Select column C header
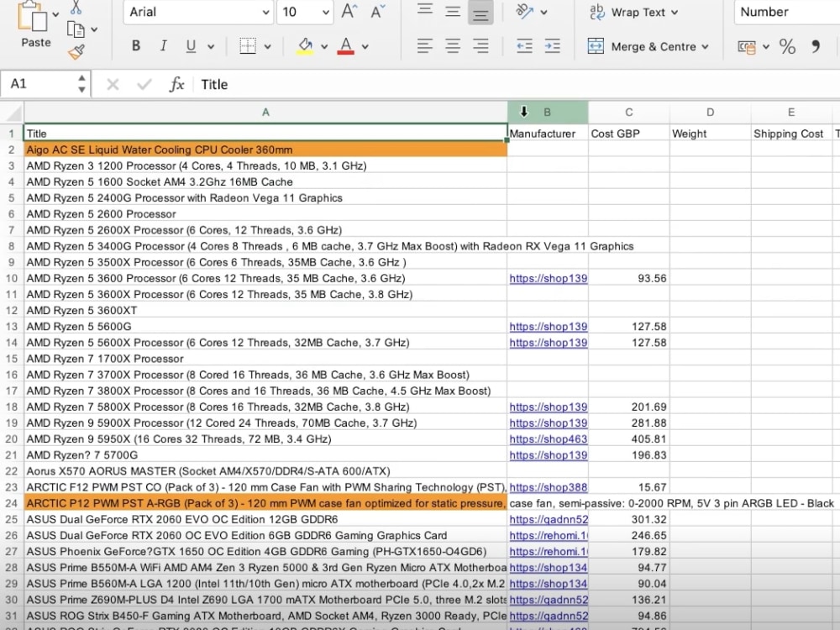The height and width of the screenshot is (630, 840). tap(629, 112)
